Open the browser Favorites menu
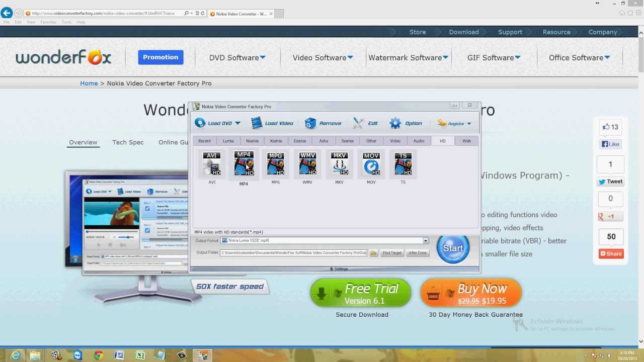 pos(48,22)
